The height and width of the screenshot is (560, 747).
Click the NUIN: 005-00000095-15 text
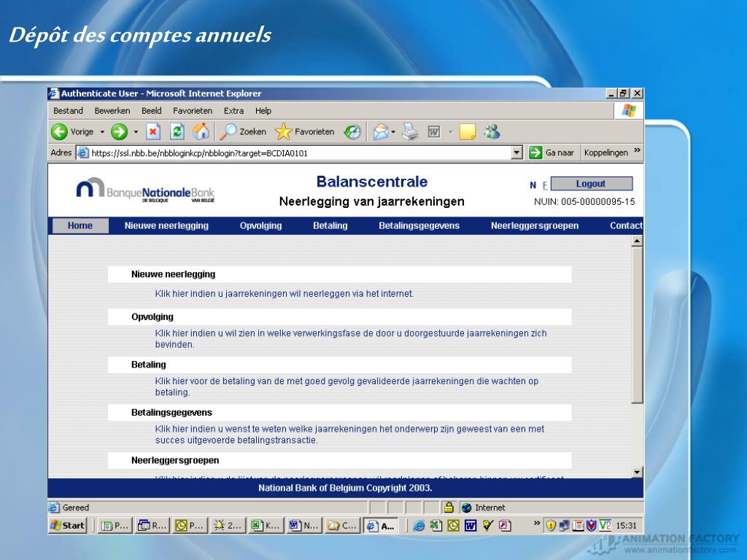pos(584,201)
